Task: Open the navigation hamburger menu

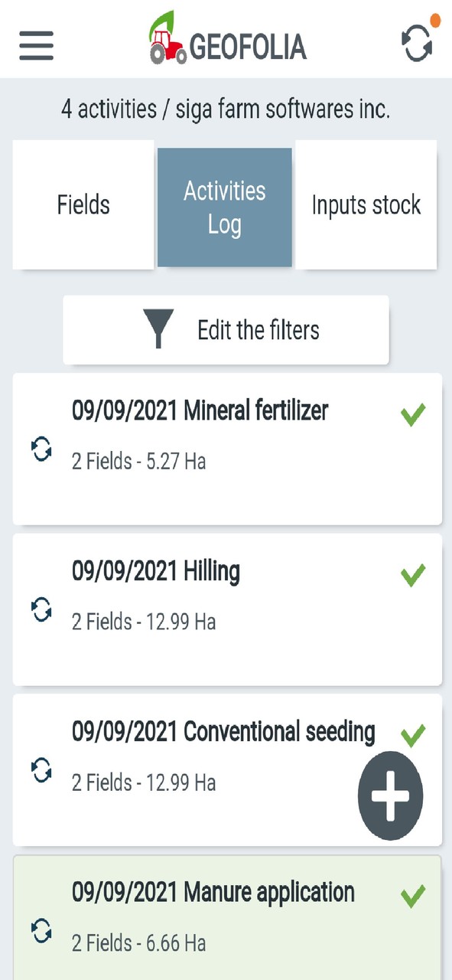Action: [35, 46]
